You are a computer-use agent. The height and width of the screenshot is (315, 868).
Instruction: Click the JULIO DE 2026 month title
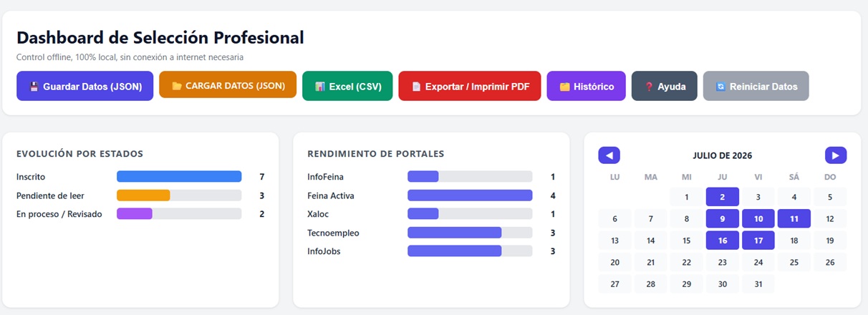pyautogui.click(x=723, y=155)
